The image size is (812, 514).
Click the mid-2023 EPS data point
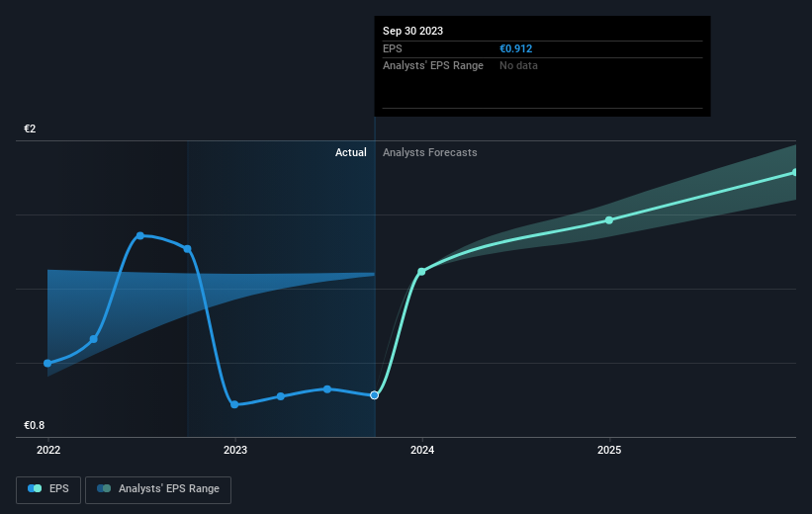[x=327, y=389]
